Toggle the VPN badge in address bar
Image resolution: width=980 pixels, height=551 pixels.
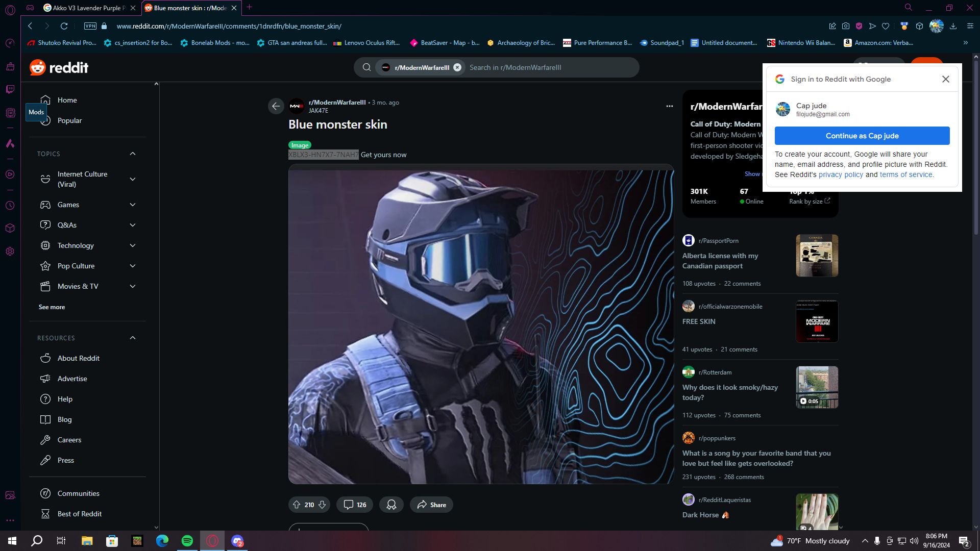[90, 26]
